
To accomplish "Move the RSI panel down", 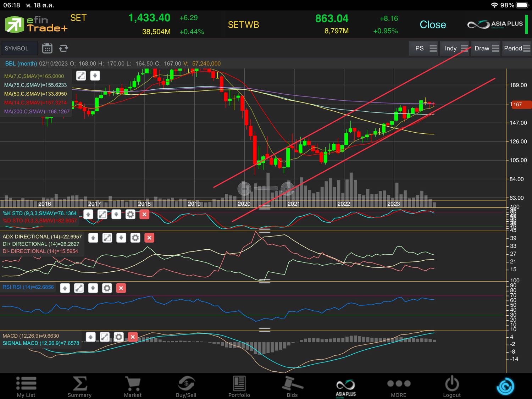I will (93, 288).
